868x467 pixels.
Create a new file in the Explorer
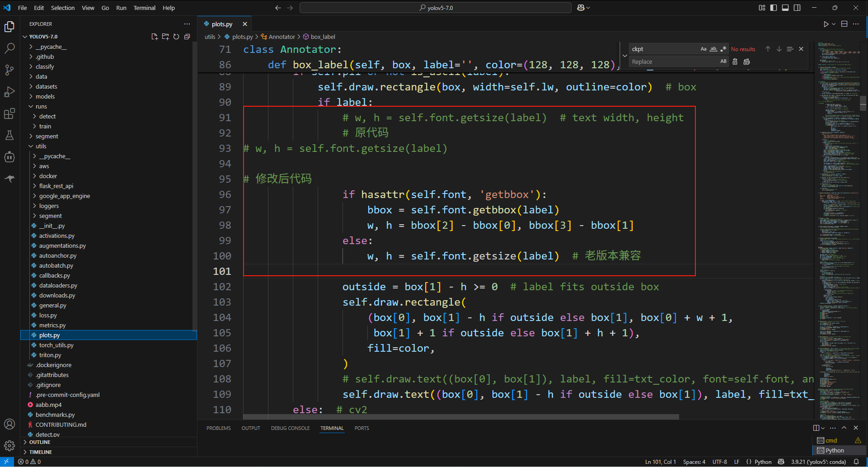(155, 37)
